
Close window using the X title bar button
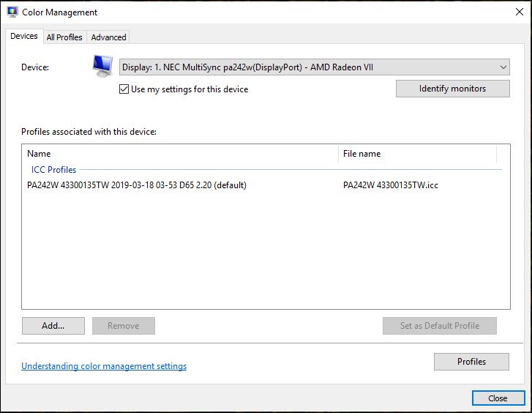click(x=519, y=12)
